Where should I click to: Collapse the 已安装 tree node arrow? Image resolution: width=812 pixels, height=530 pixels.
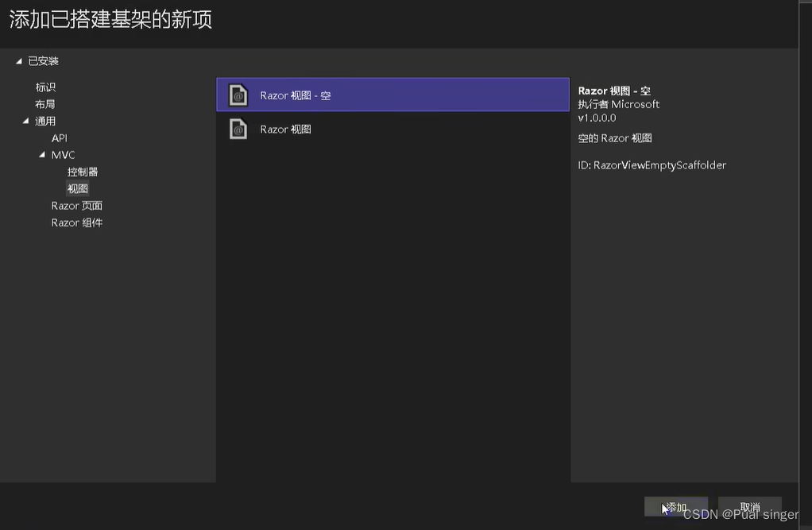click(18, 61)
